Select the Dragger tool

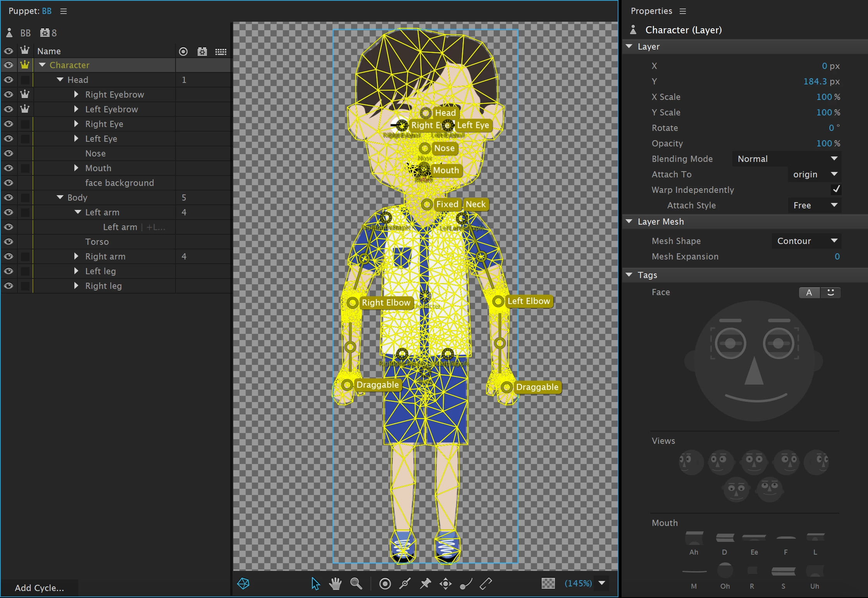[446, 583]
